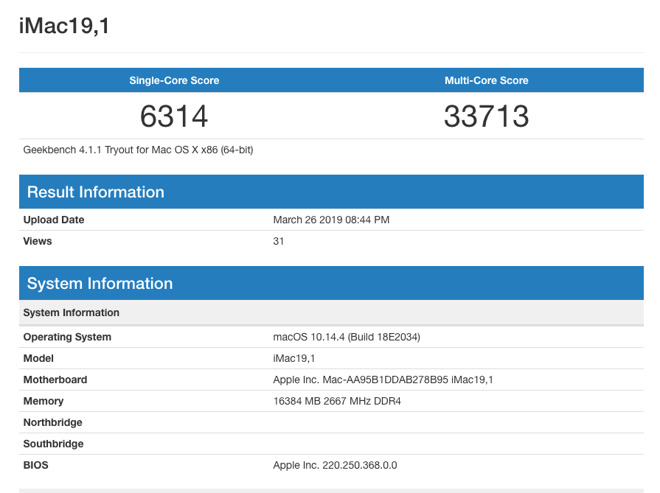Click the Motherboard row label
The height and width of the screenshot is (493, 660).
click(55, 380)
